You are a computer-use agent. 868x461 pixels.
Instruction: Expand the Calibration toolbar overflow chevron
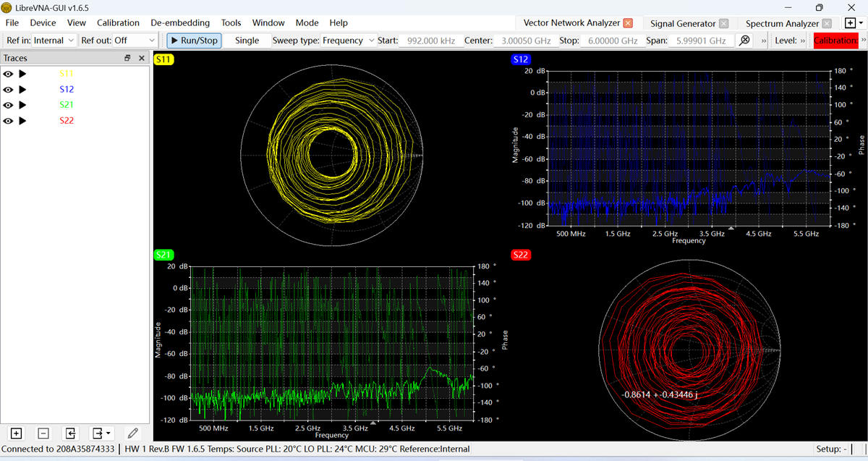coord(863,41)
